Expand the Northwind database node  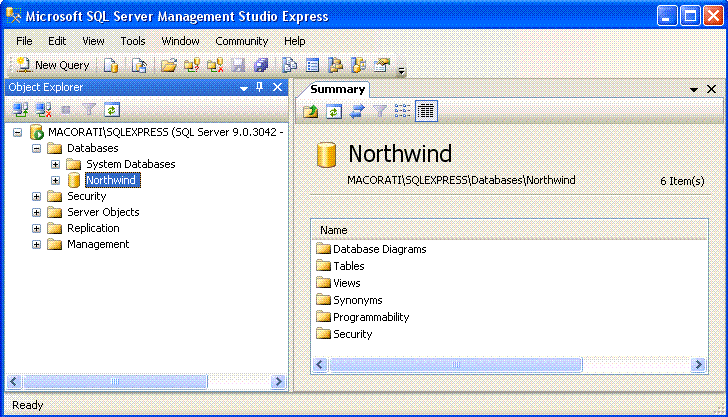click(55, 180)
